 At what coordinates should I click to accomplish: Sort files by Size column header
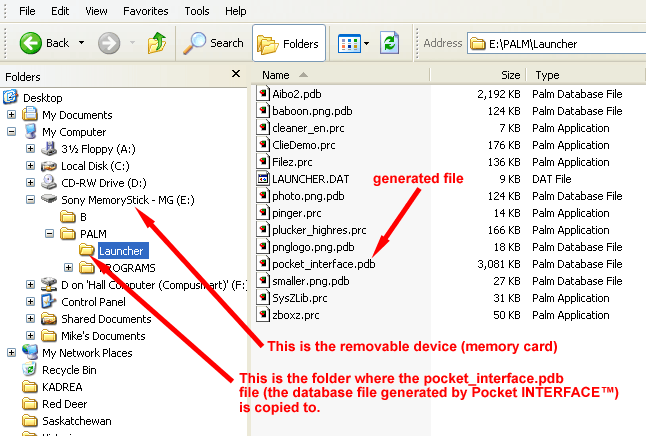(477, 75)
